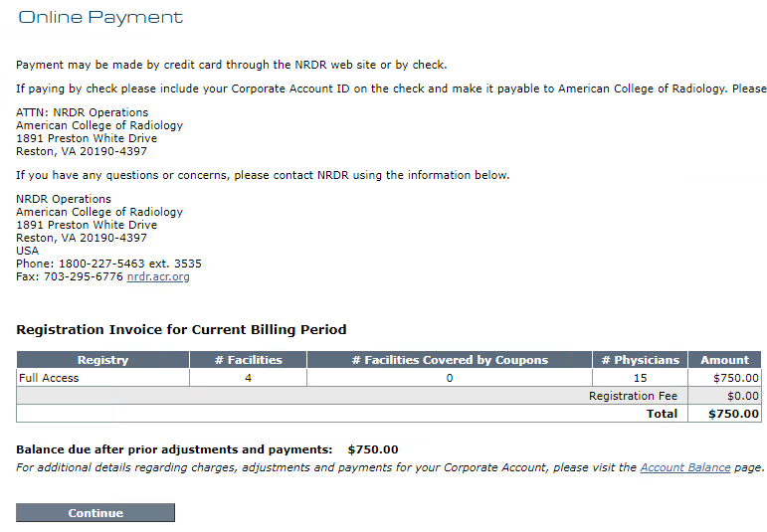The height and width of the screenshot is (532, 767).
Task: Click the Registration Invoice for Current Billing Period heading
Action: [x=181, y=329]
